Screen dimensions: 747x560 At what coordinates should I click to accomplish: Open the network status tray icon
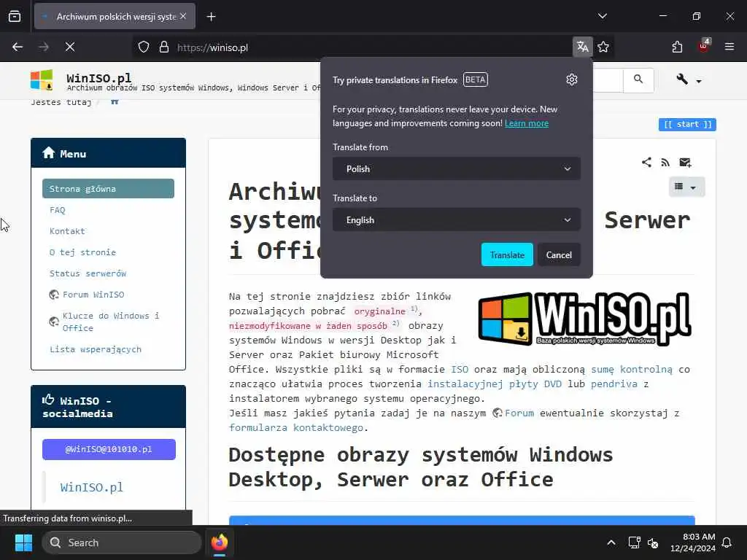[634, 542]
